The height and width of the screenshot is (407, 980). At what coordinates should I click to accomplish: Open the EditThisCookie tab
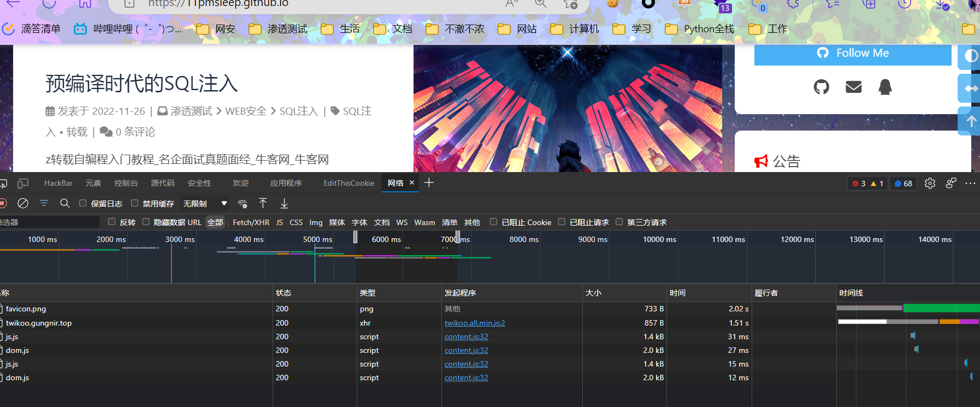click(x=349, y=183)
